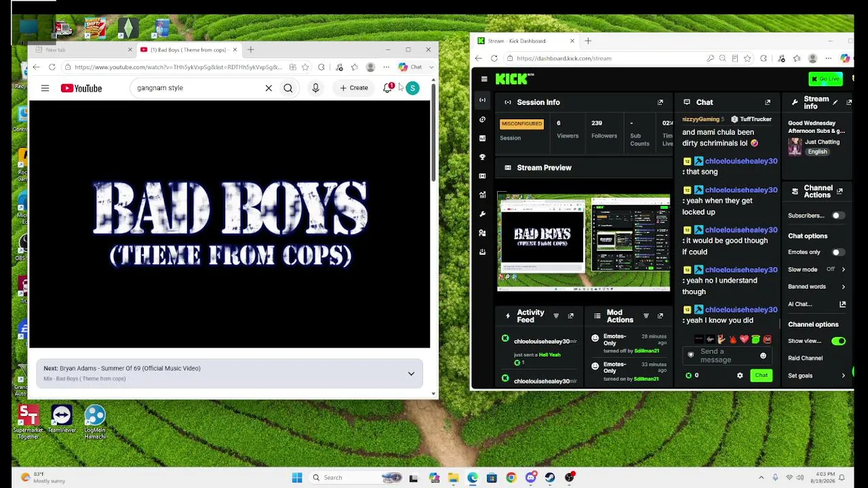Open the YouTube guide hamburger menu
The image size is (868, 488).
45,88
